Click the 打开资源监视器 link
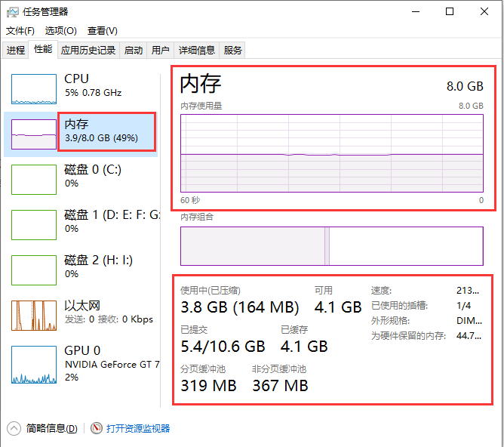Viewport: 504px width, 447px height. pyautogui.click(x=138, y=428)
